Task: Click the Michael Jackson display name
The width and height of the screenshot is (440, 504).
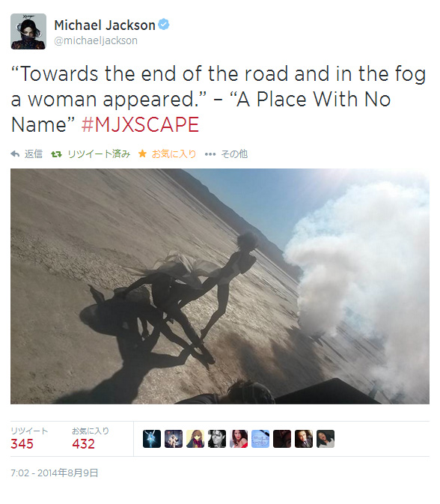Action: pyautogui.click(x=105, y=25)
